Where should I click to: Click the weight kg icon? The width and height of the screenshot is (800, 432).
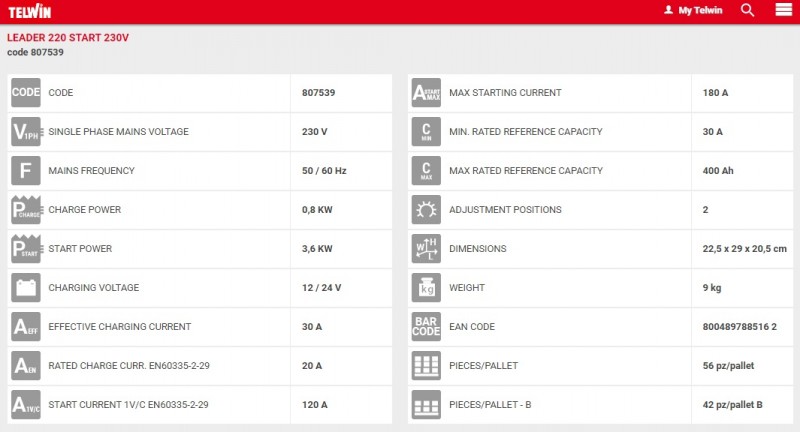426,288
